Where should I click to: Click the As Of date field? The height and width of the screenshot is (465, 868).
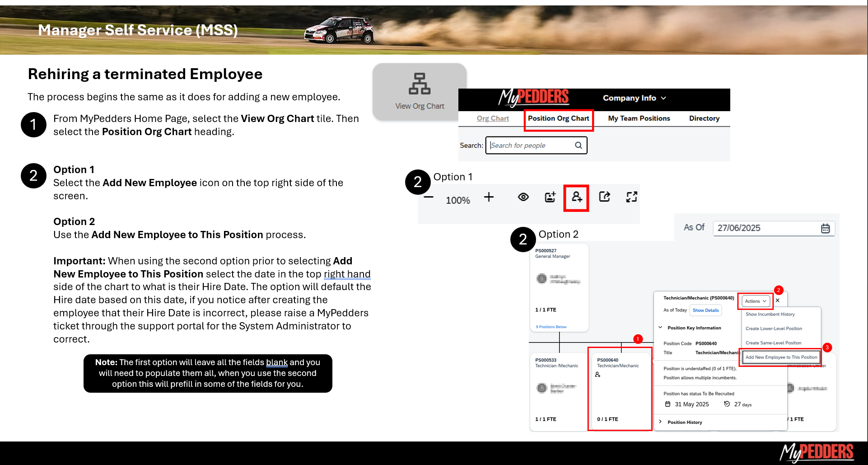click(774, 228)
